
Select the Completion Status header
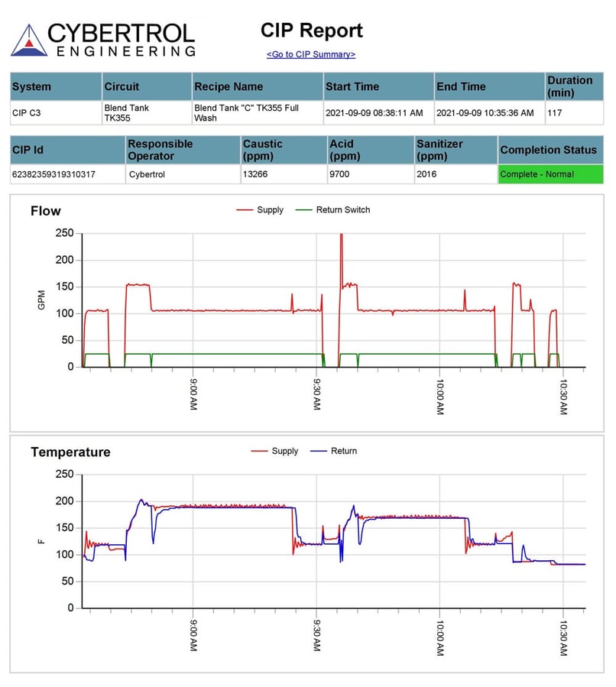(550, 150)
